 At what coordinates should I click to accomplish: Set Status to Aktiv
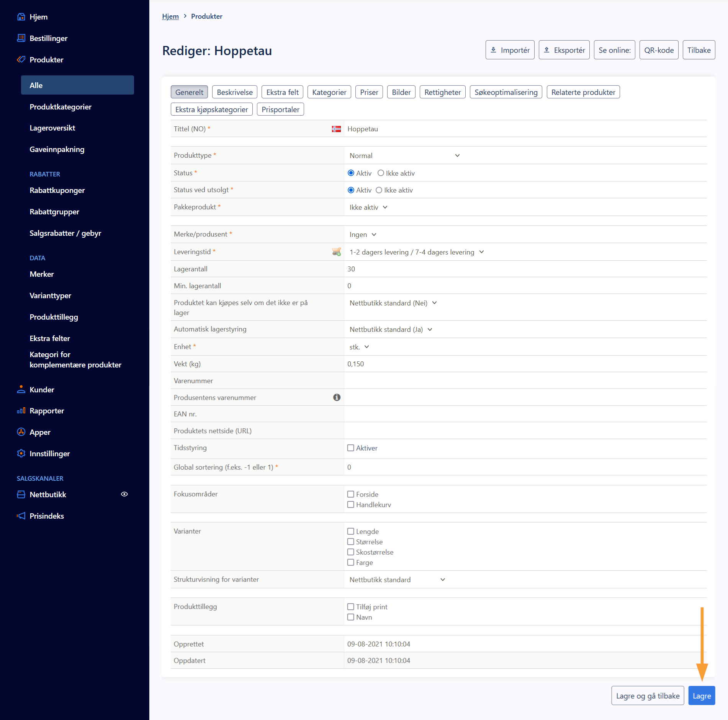click(351, 173)
